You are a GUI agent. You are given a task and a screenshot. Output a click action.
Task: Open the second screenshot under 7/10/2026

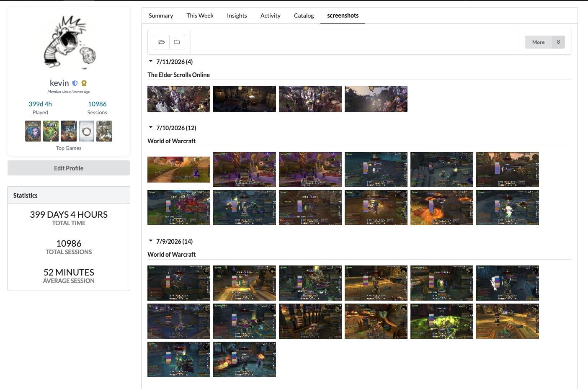(245, 170)
